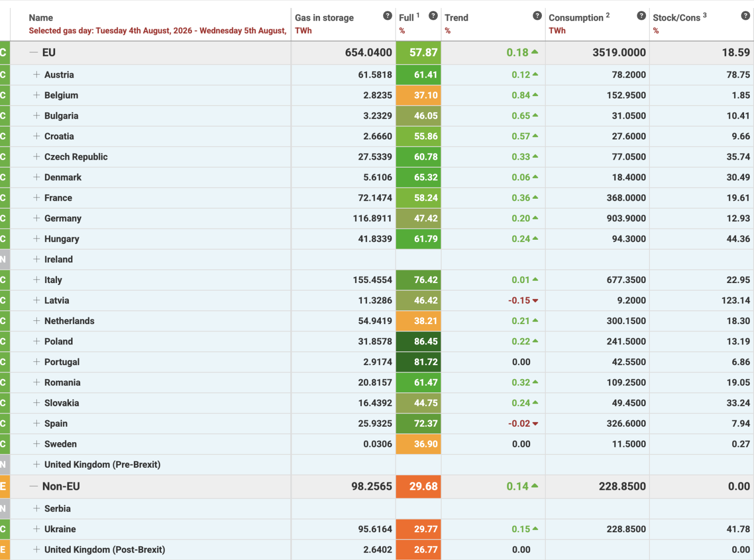Collapse the EU group row

(x=33, y=52)
